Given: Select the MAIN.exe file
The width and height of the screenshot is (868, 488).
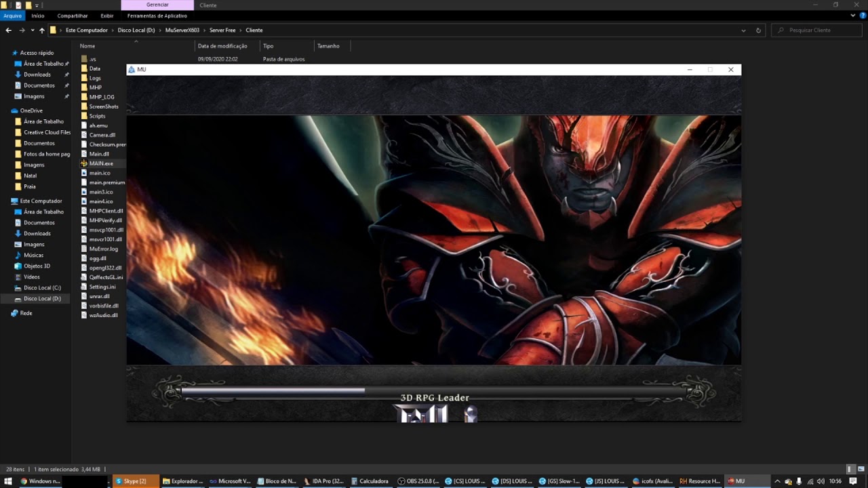Looking at the screenshot, I should pos(101,163).
